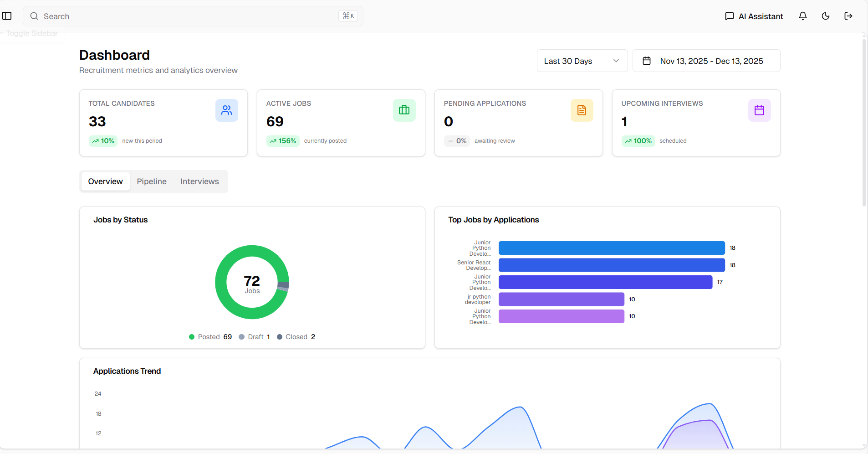Click the Upcoming Interviews calendar icon
The height and width of the screenshot is (454, 868).
click(759, 110)
